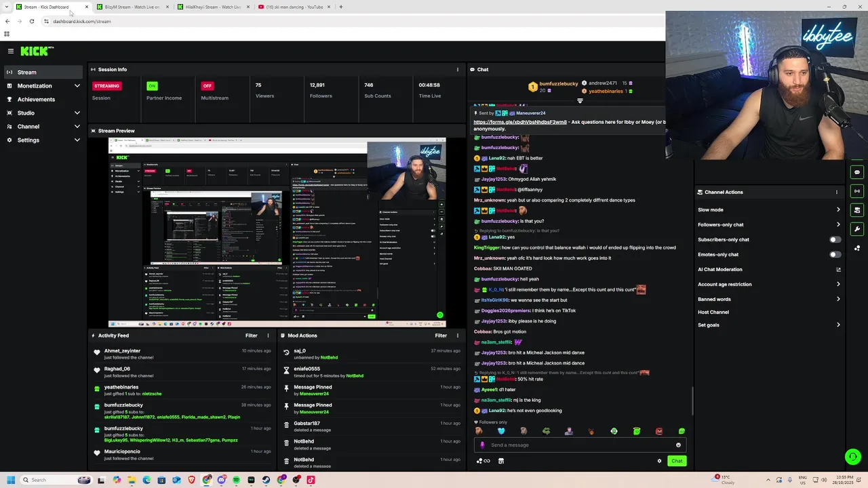The width and height of the screenshot is (868, 488).
Task: Expand Banned words settings
Action: tap(838, 299)
